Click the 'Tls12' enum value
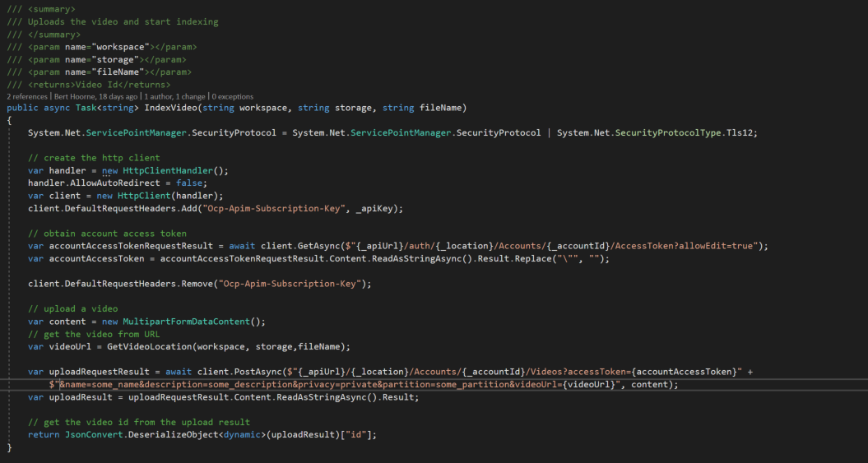 click(740, 132)
